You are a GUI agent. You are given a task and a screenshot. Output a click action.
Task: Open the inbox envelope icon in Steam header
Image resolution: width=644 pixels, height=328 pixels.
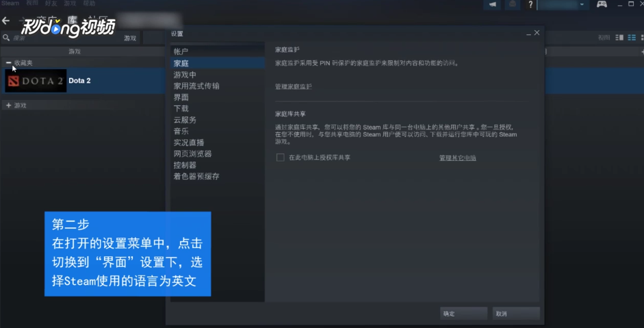(x=512, y=5)
